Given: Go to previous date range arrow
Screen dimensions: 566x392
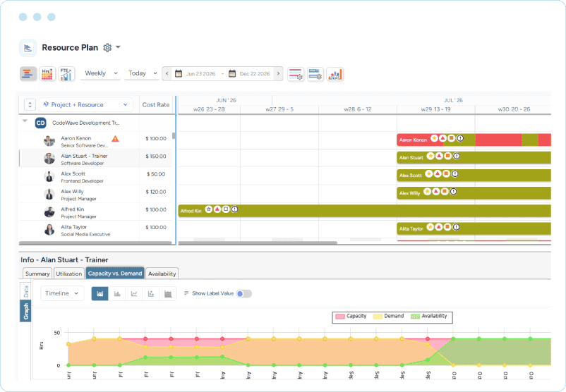Looking at the screenshot, I should (167, 73).
